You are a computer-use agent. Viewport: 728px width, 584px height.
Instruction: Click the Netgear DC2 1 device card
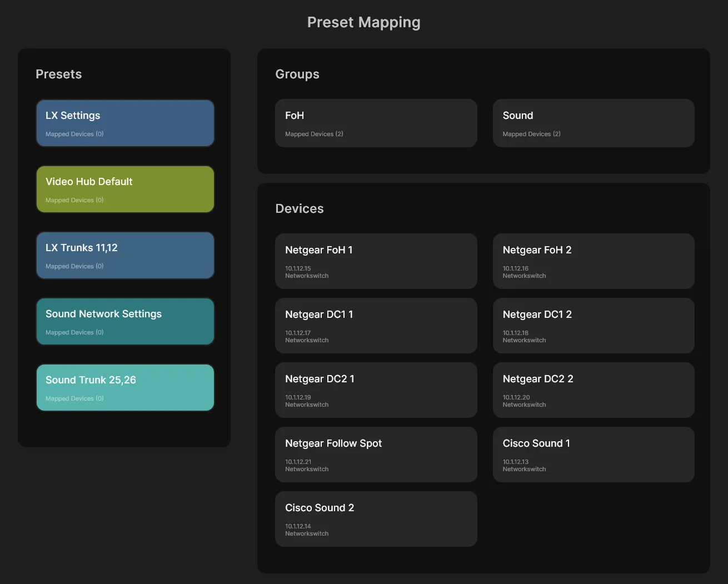tap(376, 390)
